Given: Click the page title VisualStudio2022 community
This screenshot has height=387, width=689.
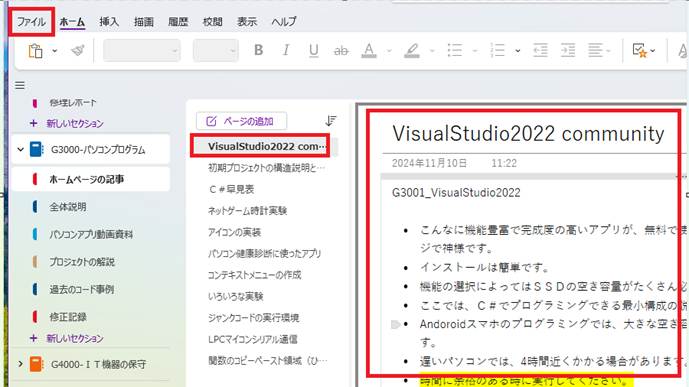Looking at the screenshot, I should 528,134.
